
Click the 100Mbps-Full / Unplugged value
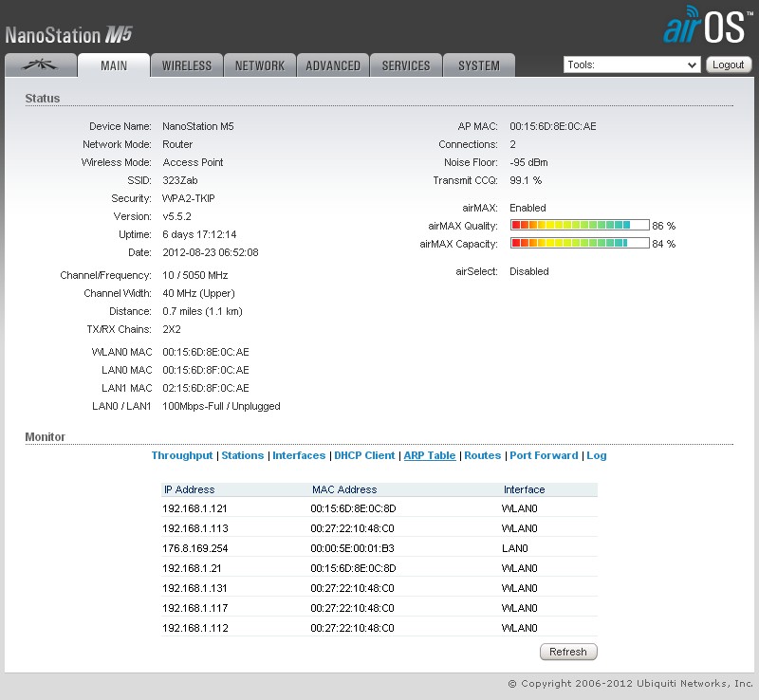221,406
